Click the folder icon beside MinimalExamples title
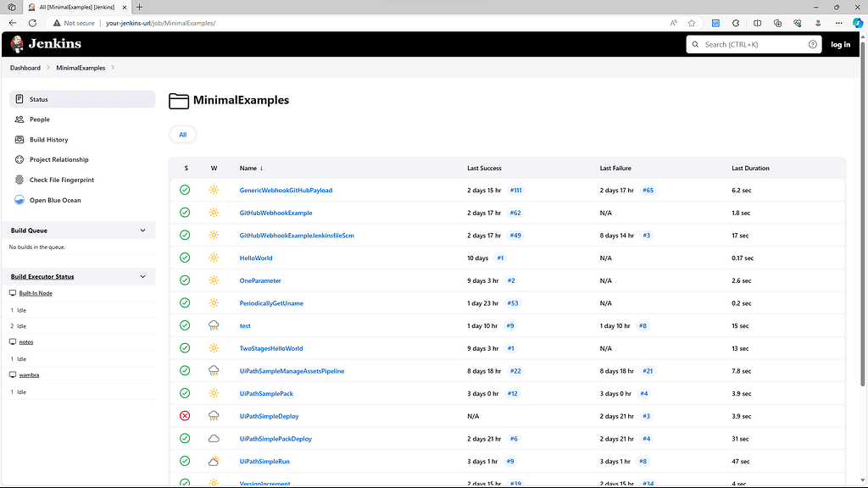Screen dimensions: 868x488 tap(178, 100)
